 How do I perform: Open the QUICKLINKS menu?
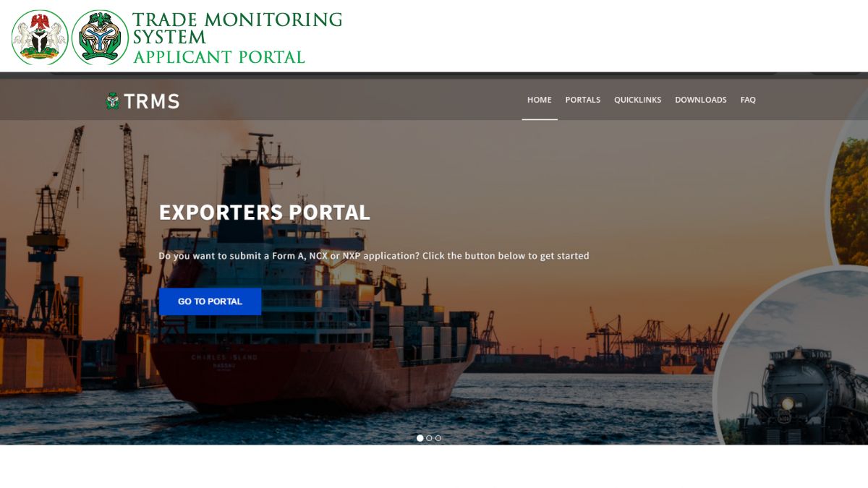(638, 100)
